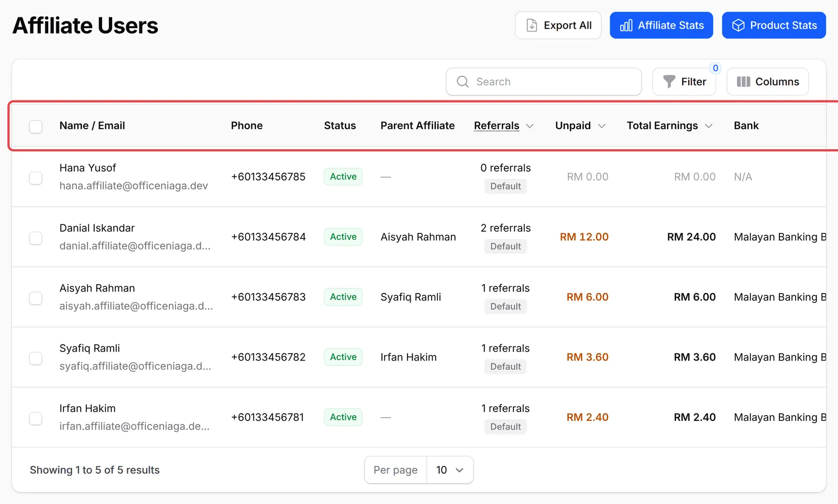
Task: Check the Syafiq Ramli row checkbox
Action: tap(36, 359)
